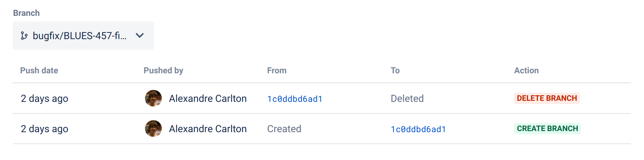Click the DELETE BRANCH action label
This screenshot has width=644, height=160.
547,98
